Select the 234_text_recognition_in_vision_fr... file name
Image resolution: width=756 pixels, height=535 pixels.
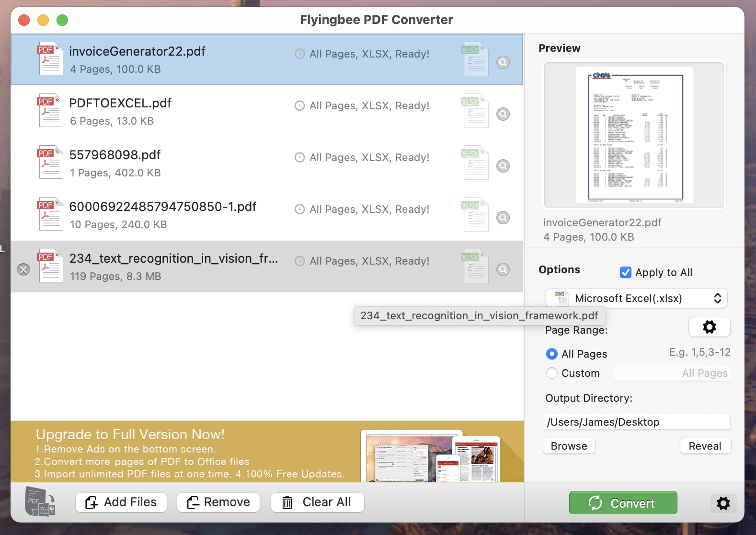click(x=173, y=258)
